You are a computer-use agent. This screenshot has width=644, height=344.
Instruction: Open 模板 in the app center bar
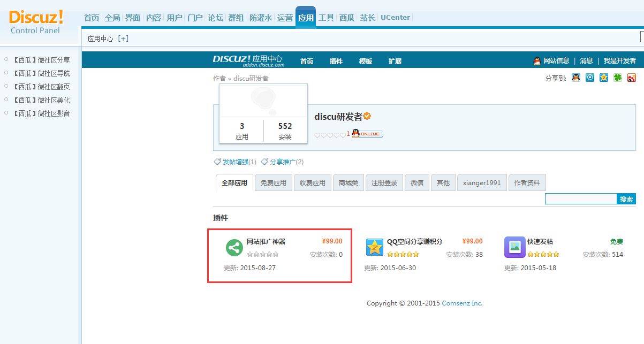(366, 61)
